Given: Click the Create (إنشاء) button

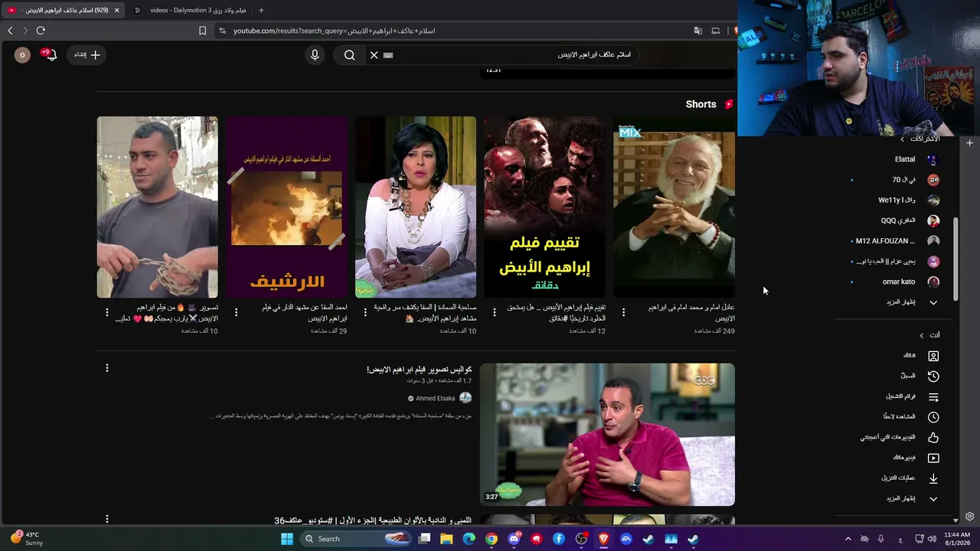Looking at the screenshot, I should tap(87, 55).
